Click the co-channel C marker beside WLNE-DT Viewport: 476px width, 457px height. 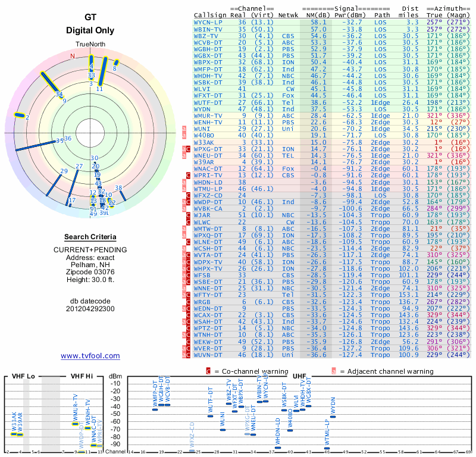(188, 242)
